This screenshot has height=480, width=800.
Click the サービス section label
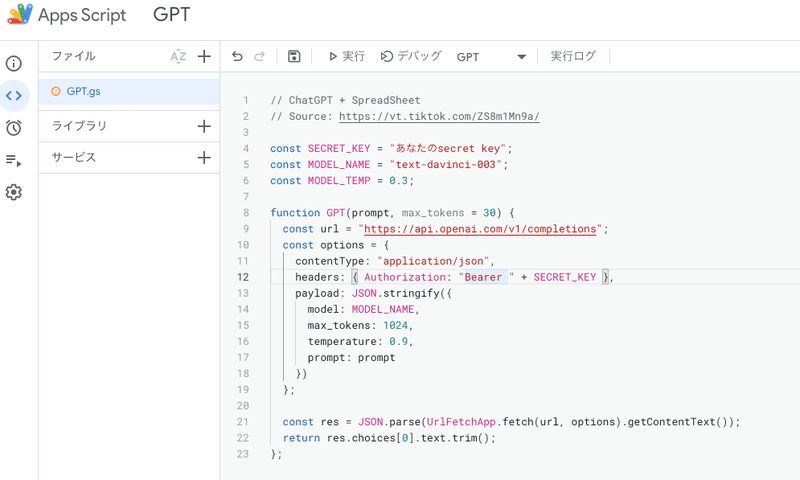pos(74,158)
